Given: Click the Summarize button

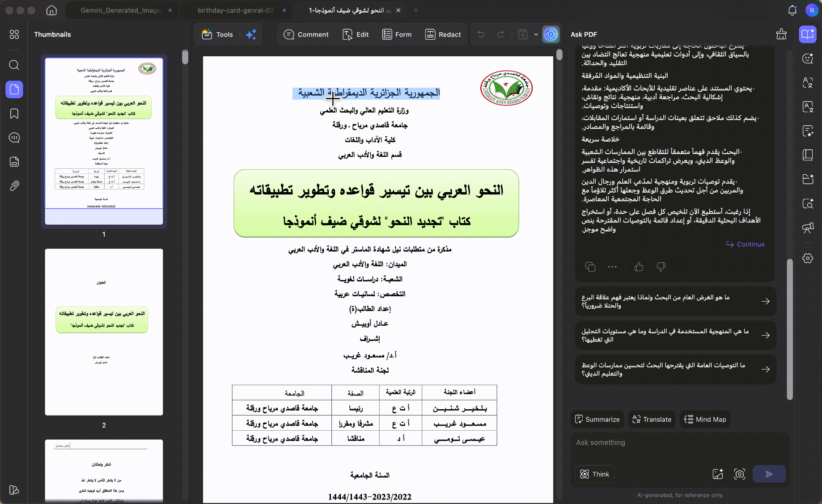Looking at the screenshot, I should coord(597,419).
